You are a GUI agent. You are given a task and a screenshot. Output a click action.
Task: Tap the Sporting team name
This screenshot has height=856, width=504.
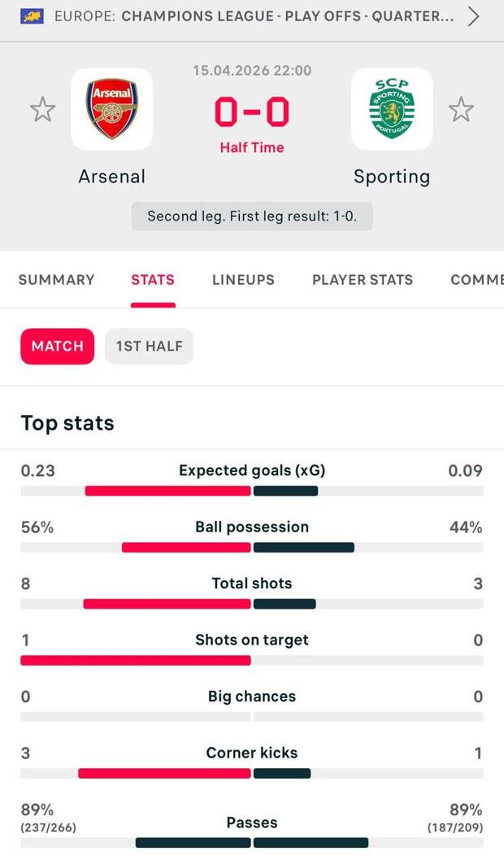coord(392,177)
